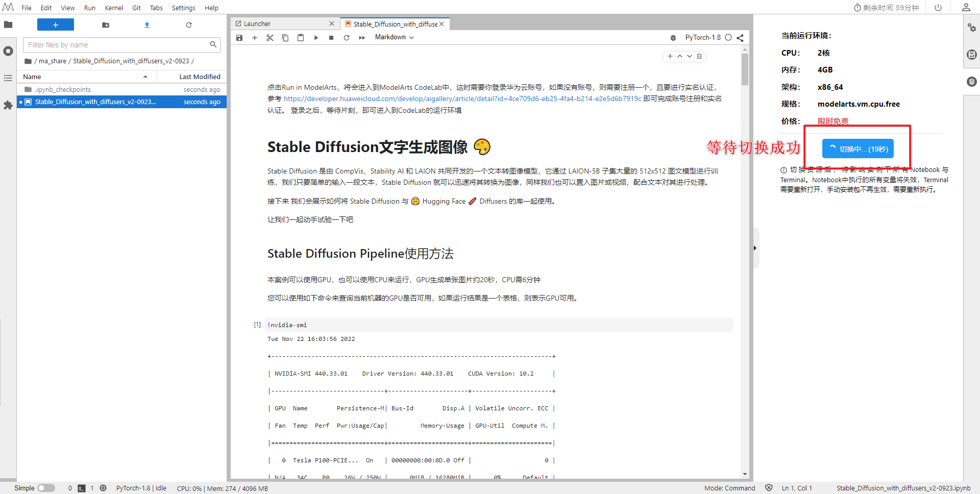Create a new folder in file browser

pyautogui.click(x=106, y=25)
